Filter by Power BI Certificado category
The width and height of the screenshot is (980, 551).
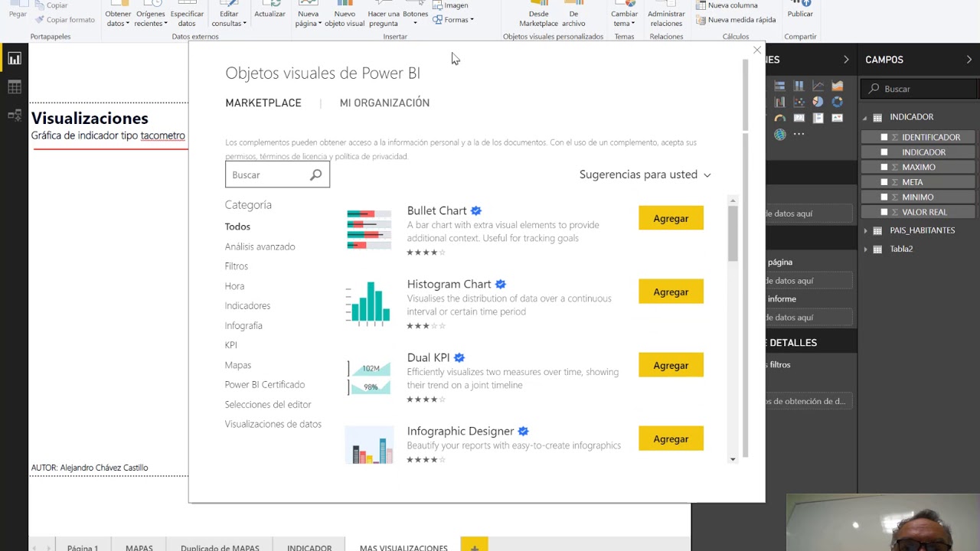pyautogui.click(x=265, y=385)
